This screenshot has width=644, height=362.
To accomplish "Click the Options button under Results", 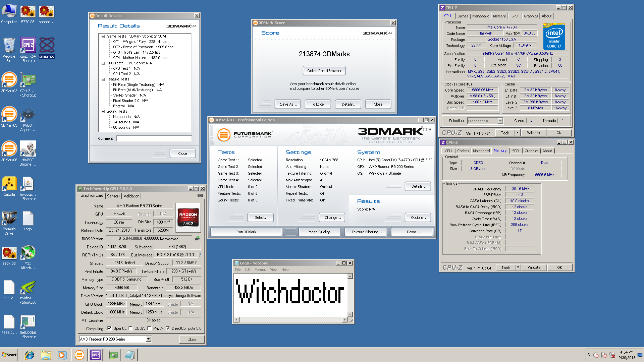I will [x=419, y=218].
